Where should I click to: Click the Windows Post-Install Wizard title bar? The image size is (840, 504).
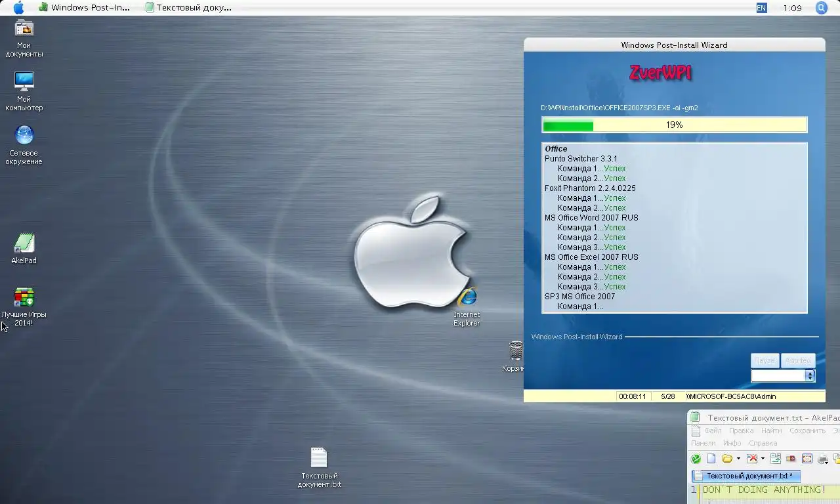674,45
